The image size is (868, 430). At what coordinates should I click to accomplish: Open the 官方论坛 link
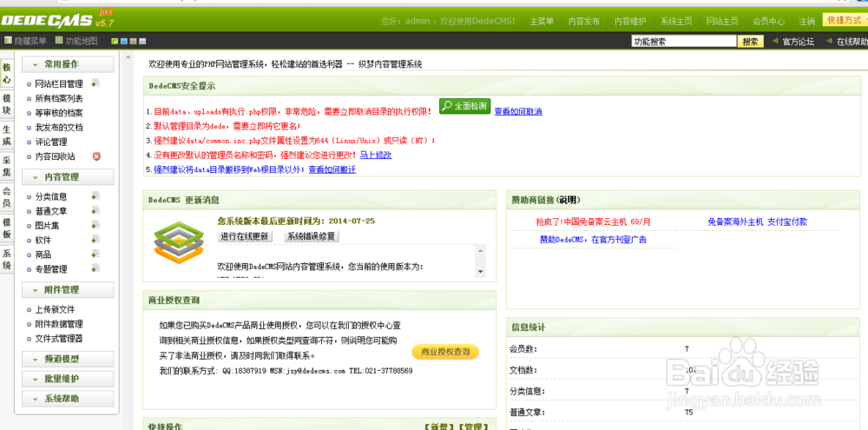click(798, 42)
